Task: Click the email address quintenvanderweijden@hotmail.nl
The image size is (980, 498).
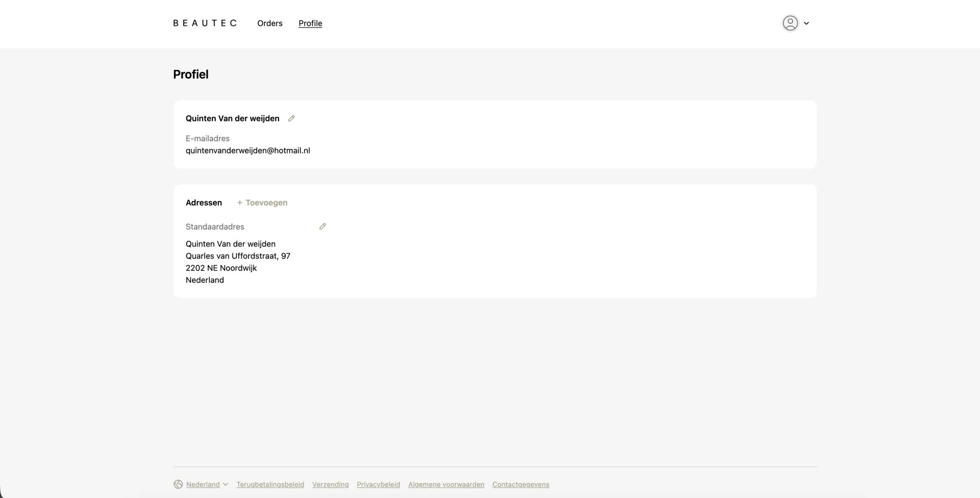Action: pyautogui.click(x=248, y=150)
